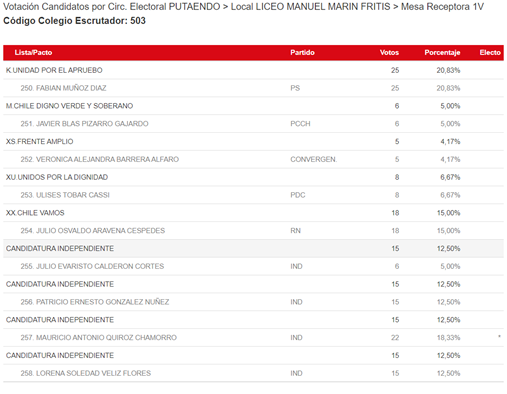
Task: Select candidate 252 Veronica Alejandra Barrera Alfaro
Action: pyautogui.click(x=253, y=159)
